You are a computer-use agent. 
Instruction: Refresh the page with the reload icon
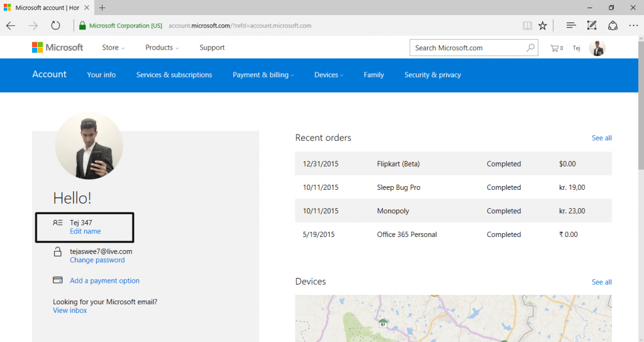(x=55, y=25)
